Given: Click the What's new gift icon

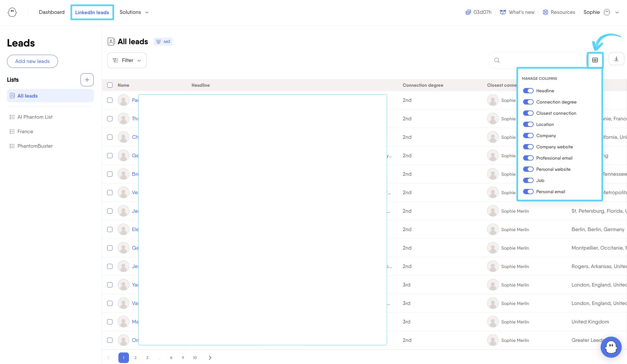Looking at the screenshot, I should click(x=503, y=12).
